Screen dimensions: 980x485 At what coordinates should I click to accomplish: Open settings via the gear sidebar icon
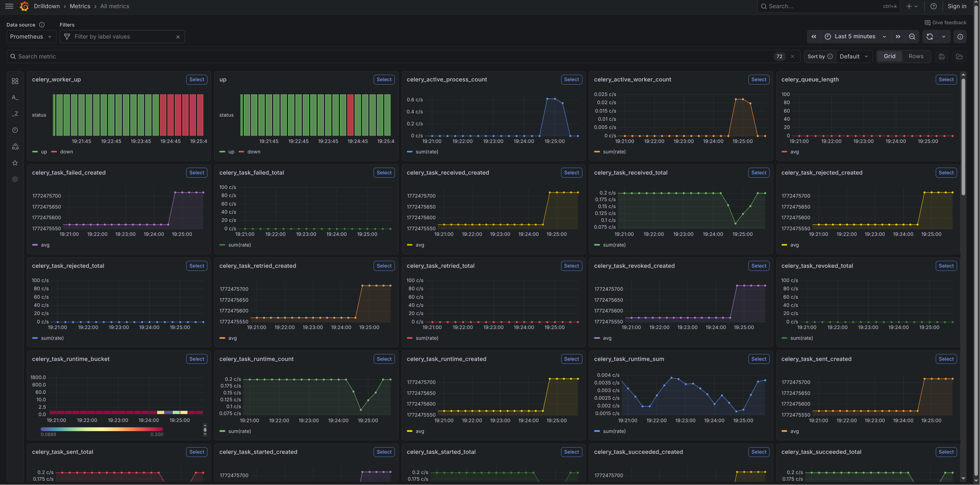tap(15, 179)
